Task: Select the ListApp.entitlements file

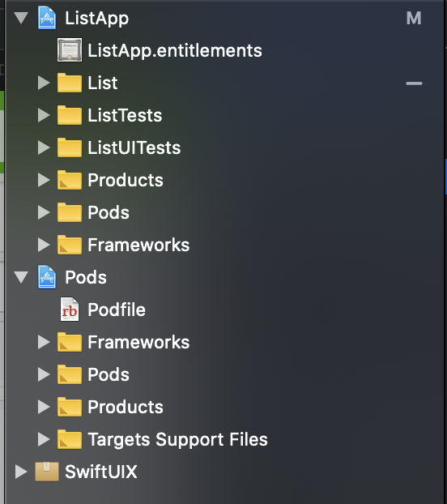Action: 175,50
